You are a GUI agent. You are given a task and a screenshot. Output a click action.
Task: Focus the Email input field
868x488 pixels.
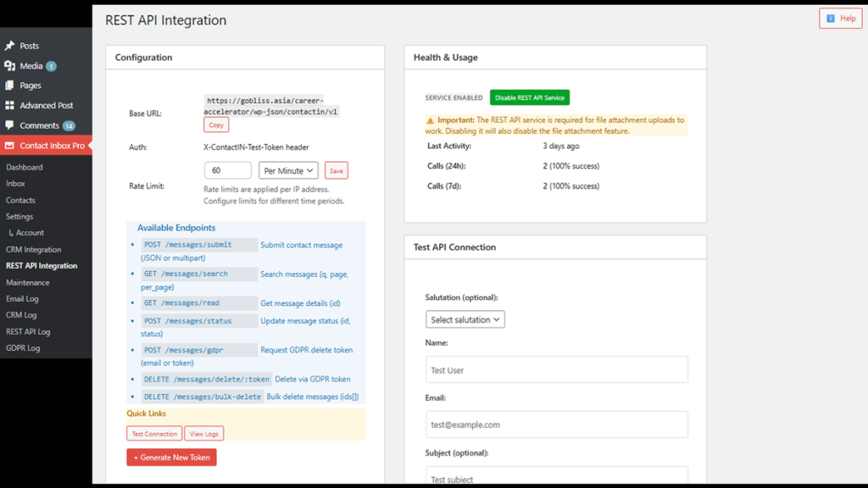(x=556, y=424)
